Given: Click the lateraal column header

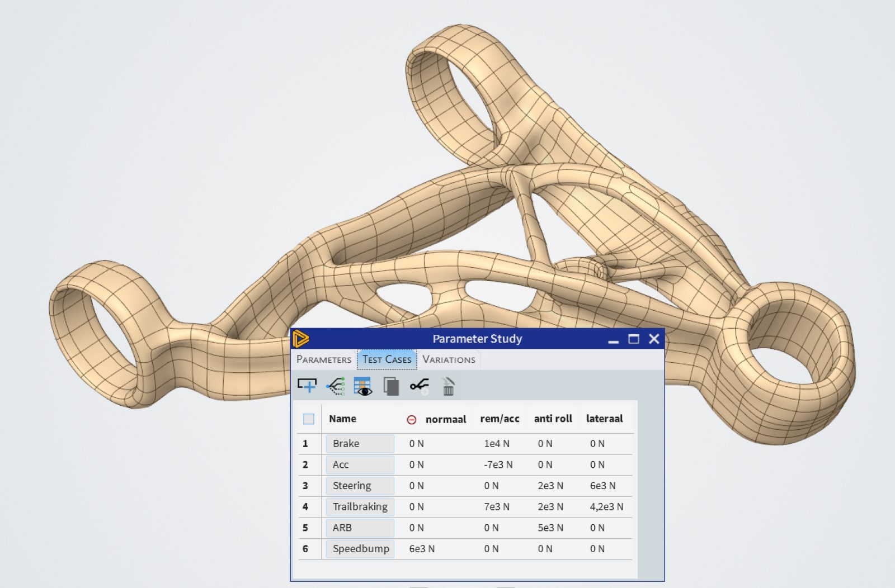Looking at the screenshot, I should coord(605,419).
